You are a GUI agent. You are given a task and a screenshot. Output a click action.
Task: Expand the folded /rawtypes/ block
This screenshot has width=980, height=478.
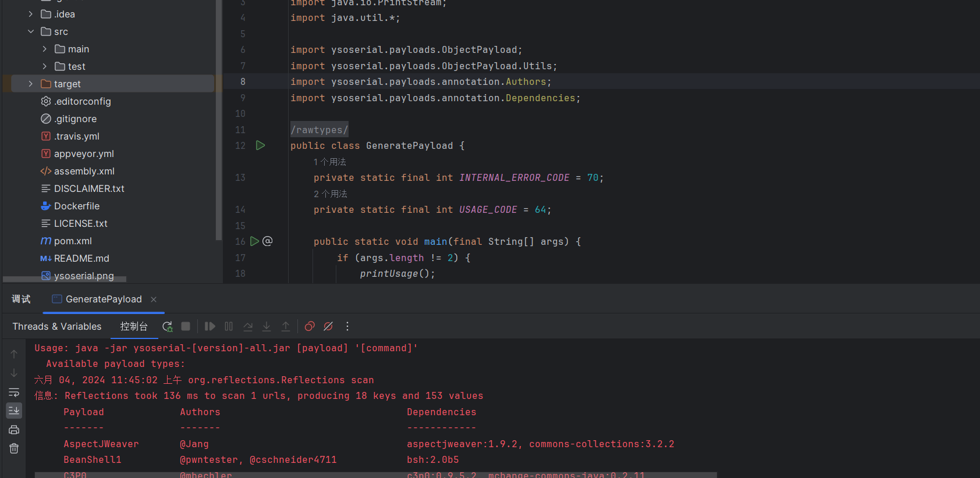tap(319, 130)
